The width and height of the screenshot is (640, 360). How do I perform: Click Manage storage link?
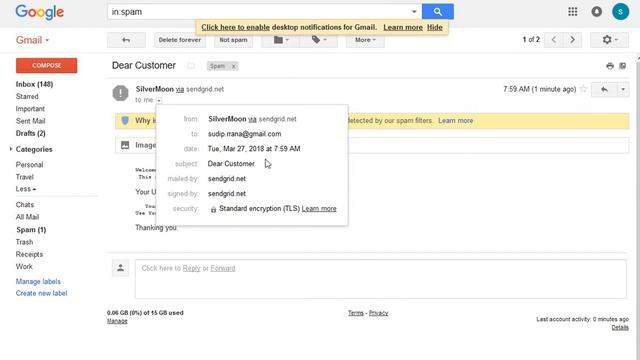click(x=117, y=321)
